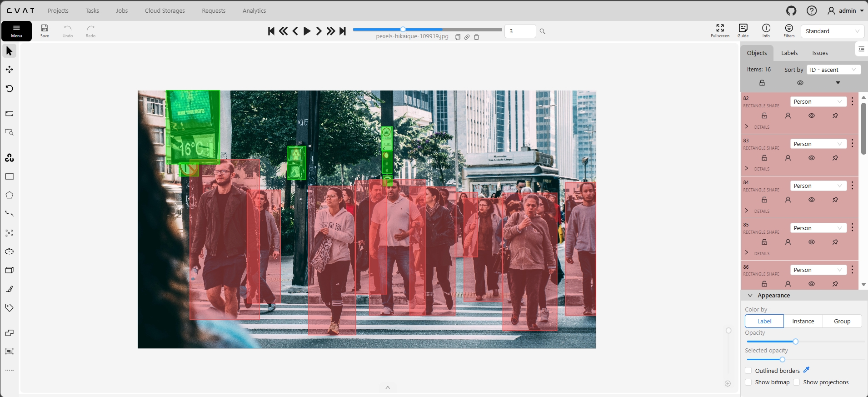Select the draw rectangle tool
Viewport: 868px width, 397px height.
[9, 176]
